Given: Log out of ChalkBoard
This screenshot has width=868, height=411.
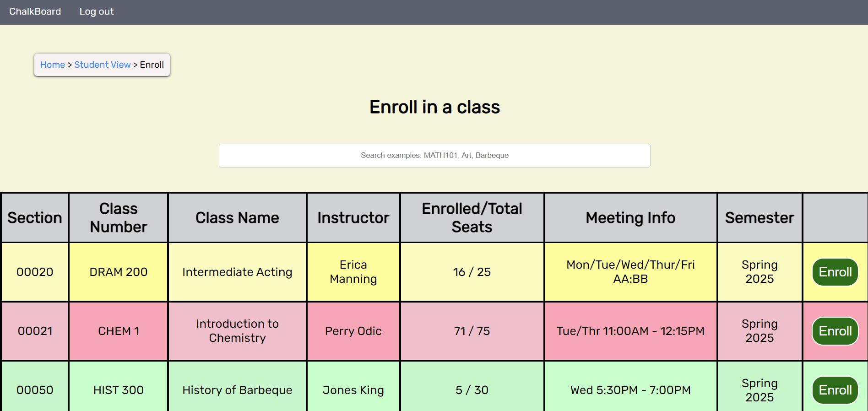Looking at the screenshot, I should [96, 11].
